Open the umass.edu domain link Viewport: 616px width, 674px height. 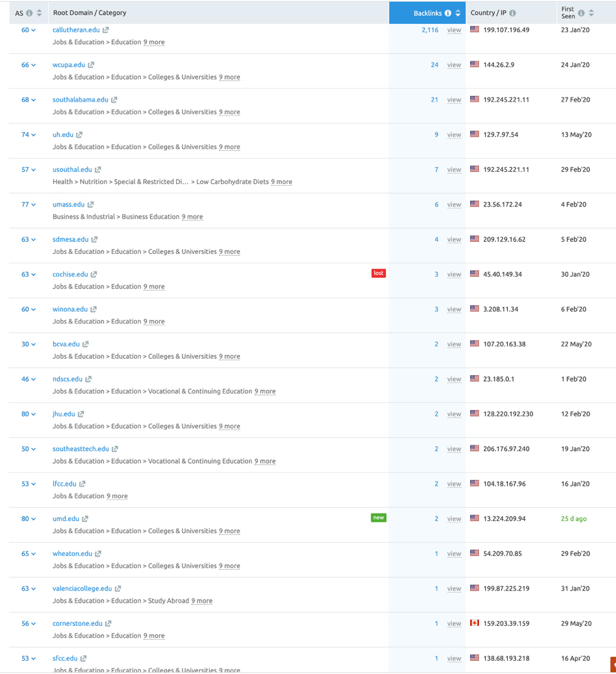[69, 205]
